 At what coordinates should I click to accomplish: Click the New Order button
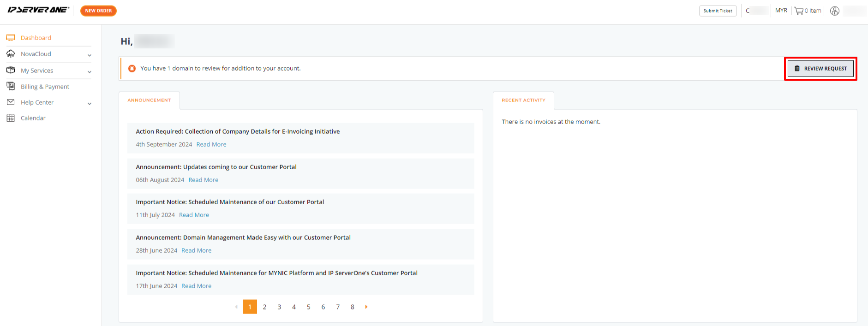pyautogui.click(x=98, y=11)
